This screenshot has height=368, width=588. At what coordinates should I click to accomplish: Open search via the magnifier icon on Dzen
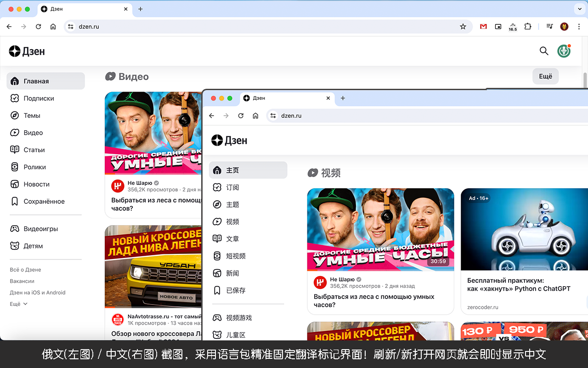[544, 51]
